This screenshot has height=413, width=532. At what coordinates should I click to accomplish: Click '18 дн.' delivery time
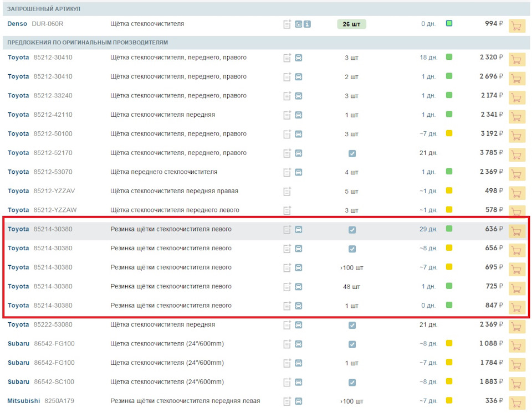428,58
